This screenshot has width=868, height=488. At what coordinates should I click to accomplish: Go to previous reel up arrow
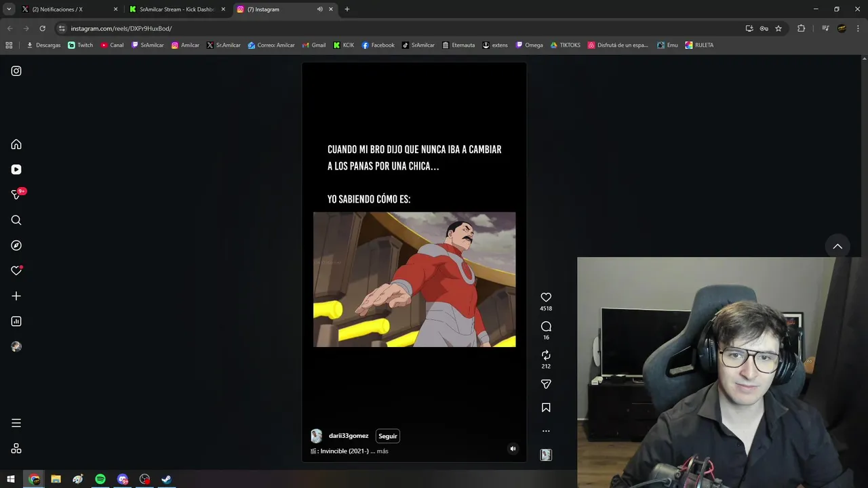coord(837,247)
